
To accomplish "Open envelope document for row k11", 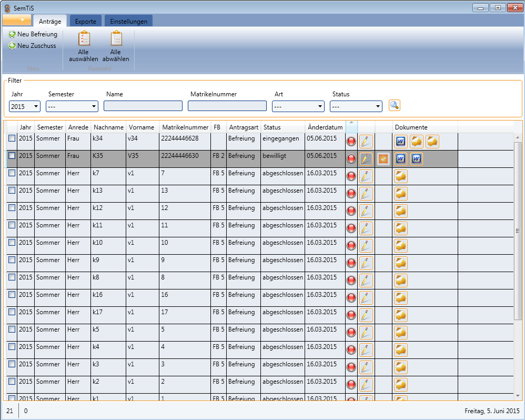I will 401,228.
